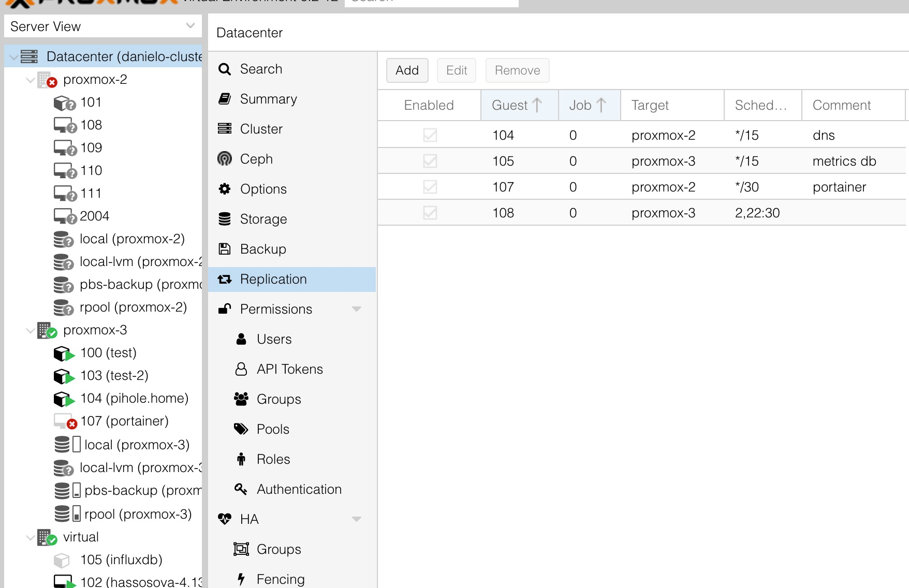Select the replication row scheduled 2,22:30

pos(642,213)
